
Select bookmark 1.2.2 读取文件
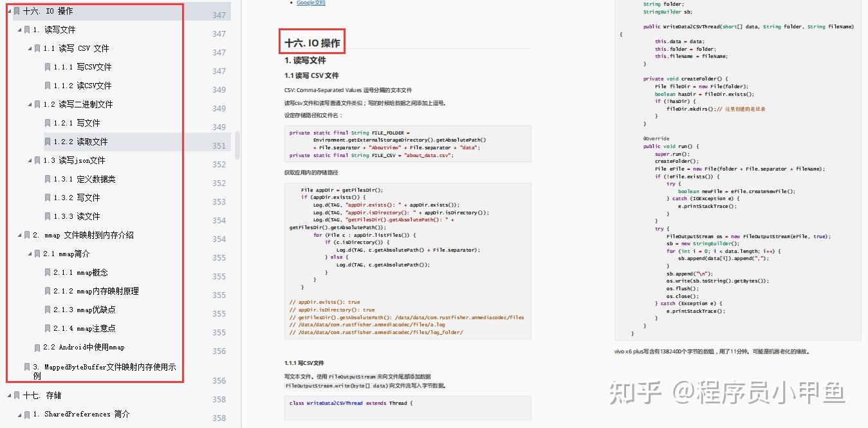click(80, 142)
